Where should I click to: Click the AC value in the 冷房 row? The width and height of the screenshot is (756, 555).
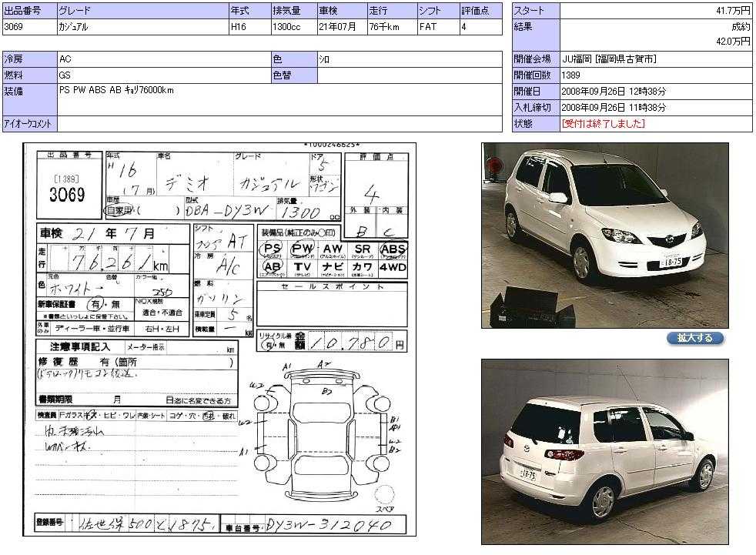(x=65, y=59)
